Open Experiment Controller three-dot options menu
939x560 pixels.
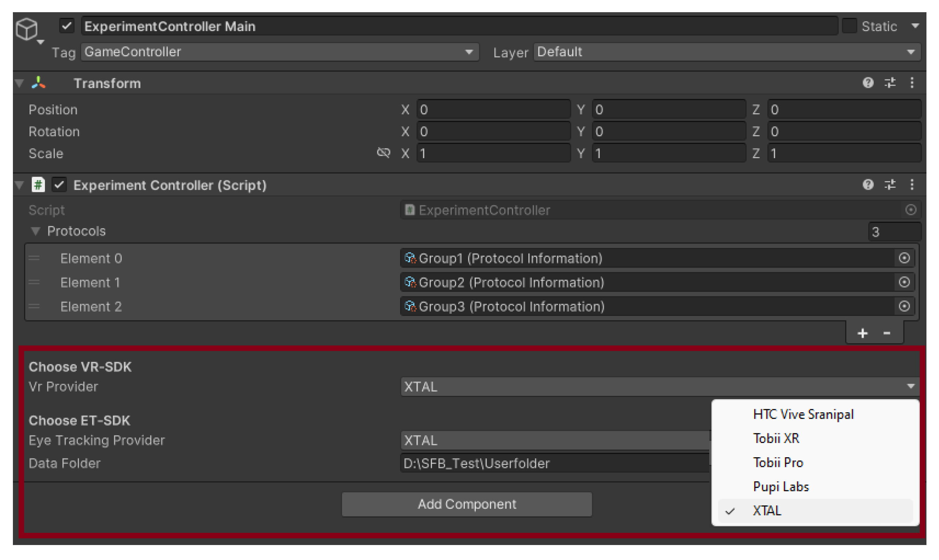coord(912,185)
